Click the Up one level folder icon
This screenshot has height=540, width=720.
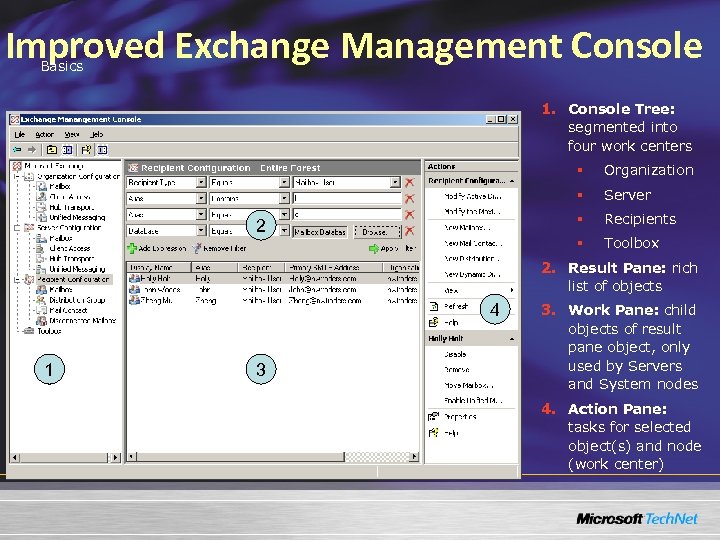(52, 150)
